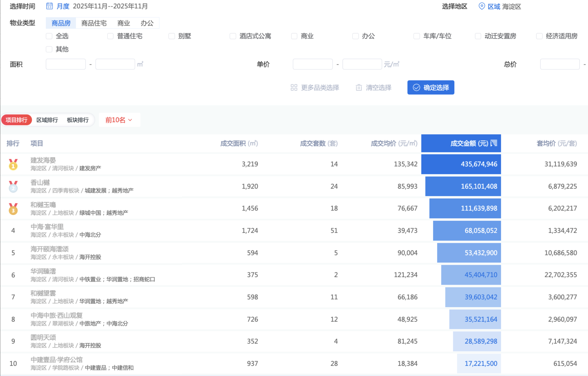This screenshot has height=376, width=588.
Task: Toggle the 酒店式公寓 checkbox
Action: [233, 36]
